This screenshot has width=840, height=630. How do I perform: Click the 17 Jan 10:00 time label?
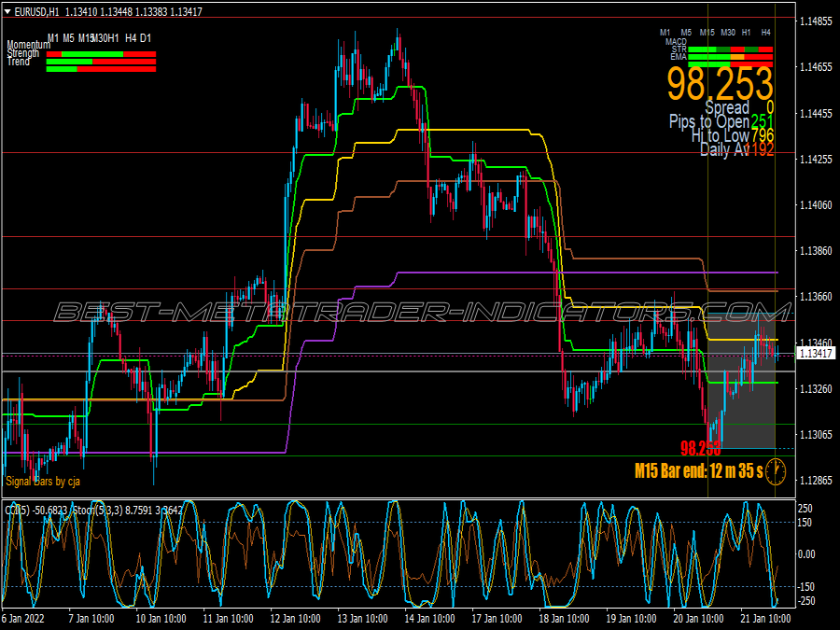(497, 619)
